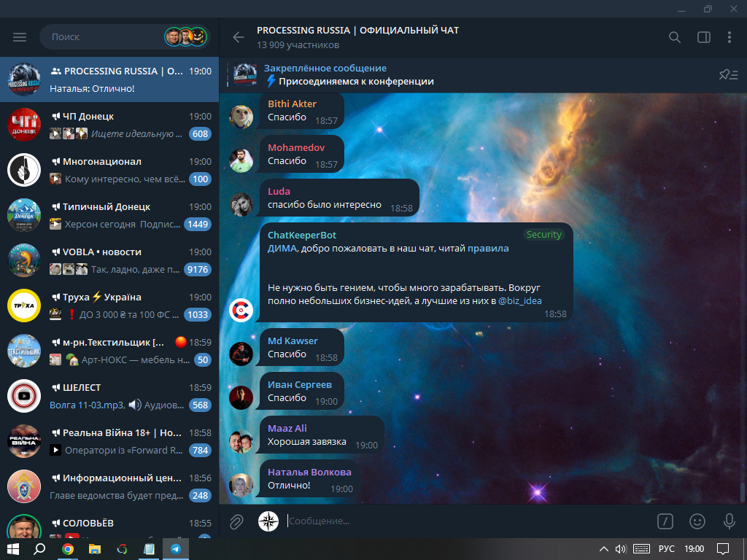Select PROCESSING RUSSIA chat in list
The width and height of the screenshot is (747, 560).
[x=109, y=79]
